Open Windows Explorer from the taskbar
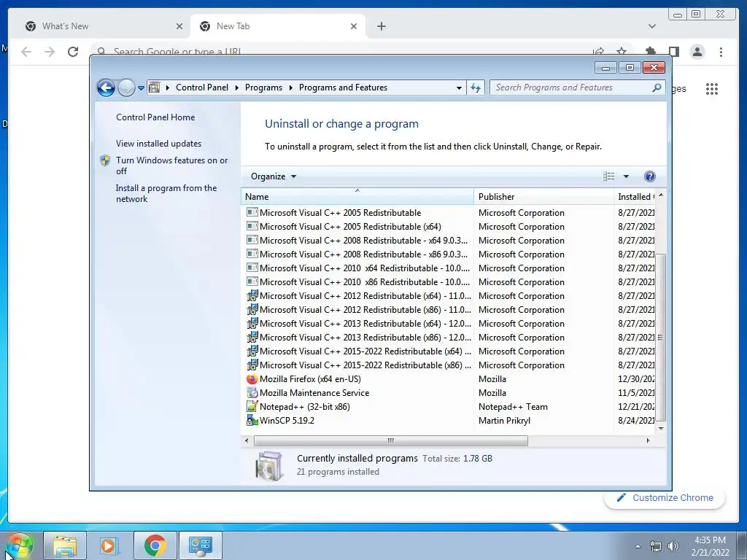This screenshot has height=560, width=747. [x=65, y=545]
